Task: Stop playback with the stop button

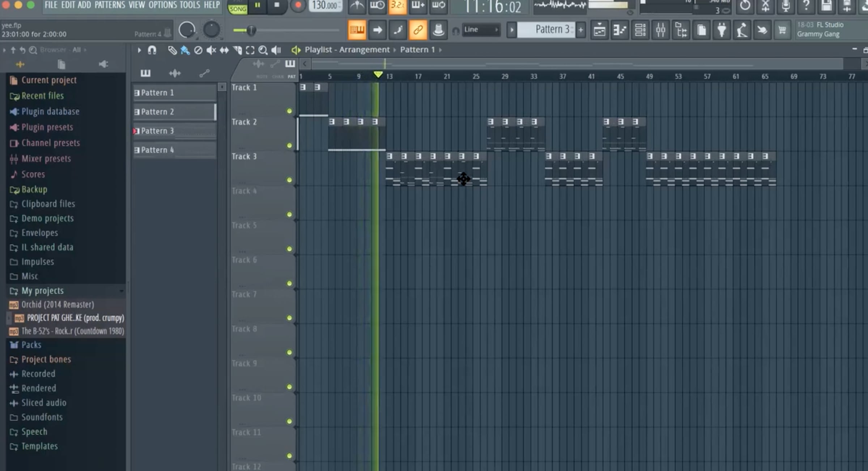Action: click(x=277, y=6)
